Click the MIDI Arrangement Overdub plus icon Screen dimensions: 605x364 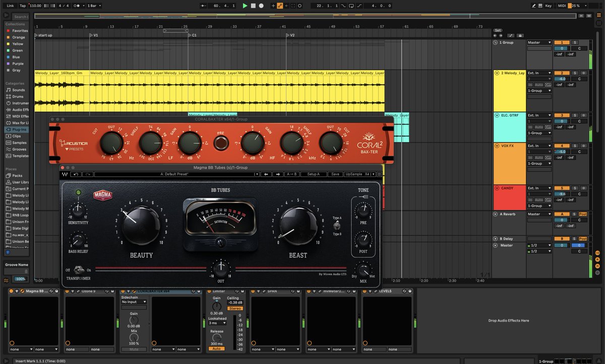(273, 6)
